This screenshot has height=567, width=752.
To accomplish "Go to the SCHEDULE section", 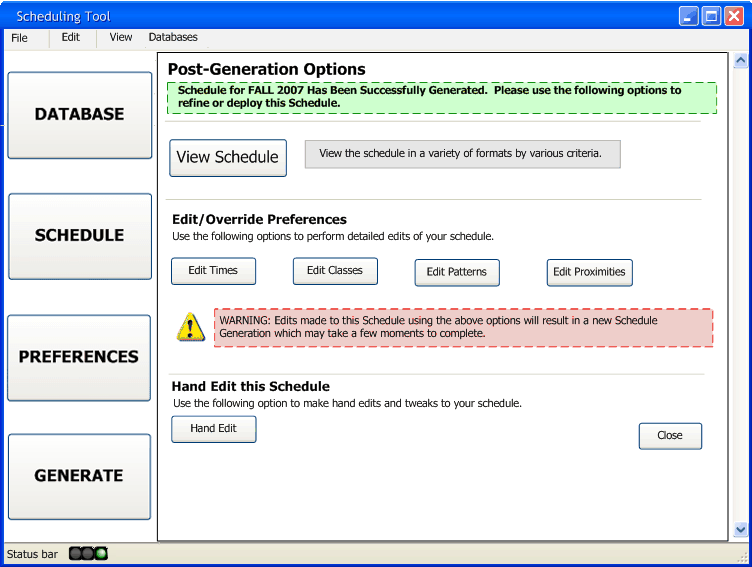I will coord(80,236).
